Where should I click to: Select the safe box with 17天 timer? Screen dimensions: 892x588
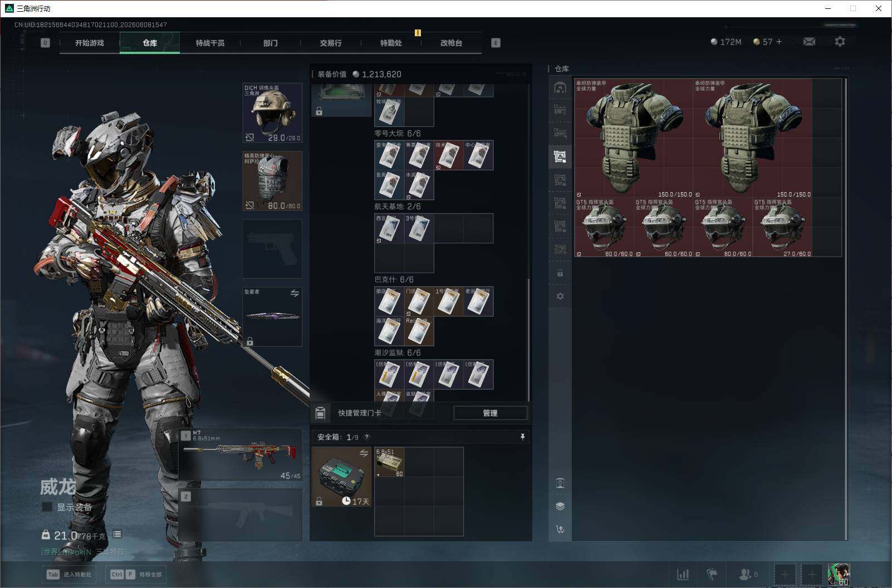click(x=341, y=477)
